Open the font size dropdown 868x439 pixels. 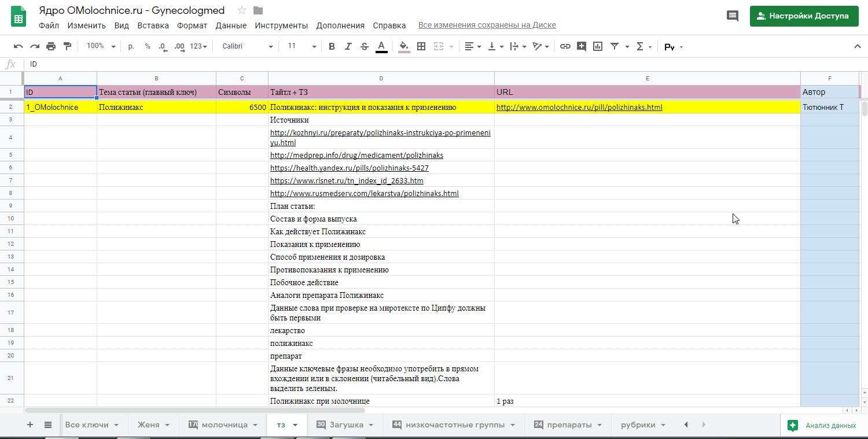click(x=301, y=46)
